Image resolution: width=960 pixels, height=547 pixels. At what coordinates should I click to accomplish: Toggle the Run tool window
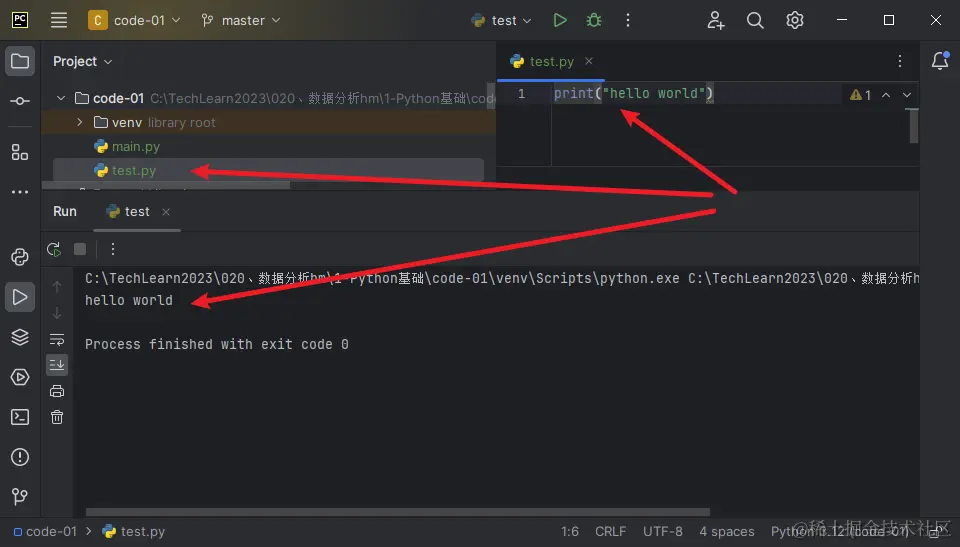coord(20,297)
